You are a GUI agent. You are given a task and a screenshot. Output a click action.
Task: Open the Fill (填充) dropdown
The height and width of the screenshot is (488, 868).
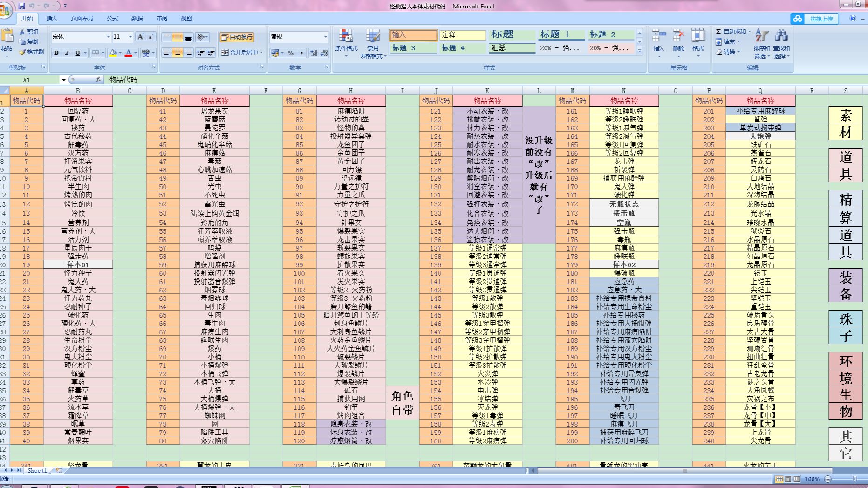pyautogui.click(x=728, y=42)
